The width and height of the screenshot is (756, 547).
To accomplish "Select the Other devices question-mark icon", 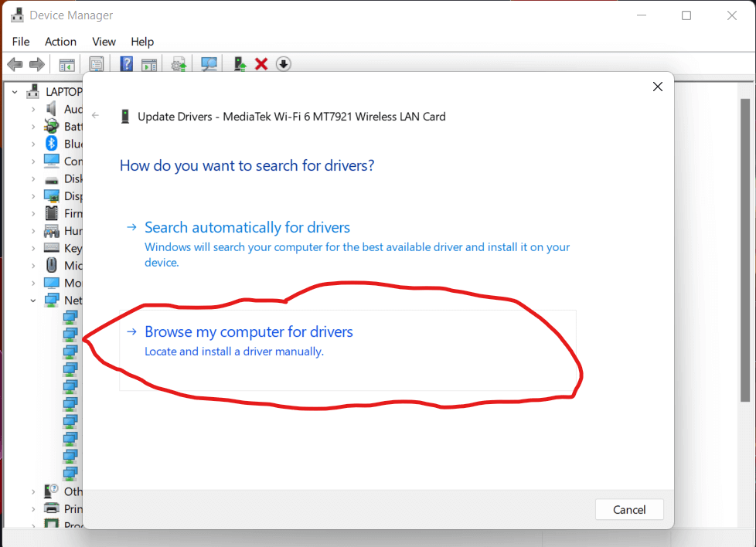I will [x=52, y=491].
